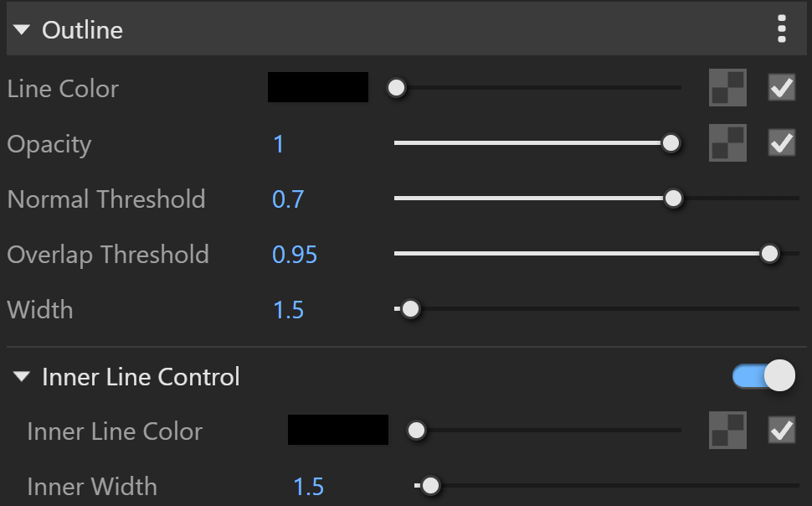Click the Line Color brightness slider handle

[397, 88]
